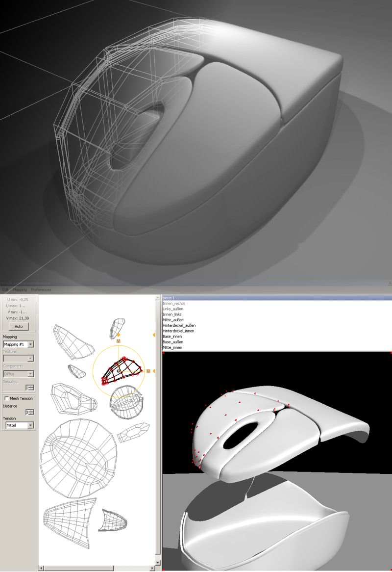Click the V axis handle label
This screenshot has height=572, width=392.
119,341
